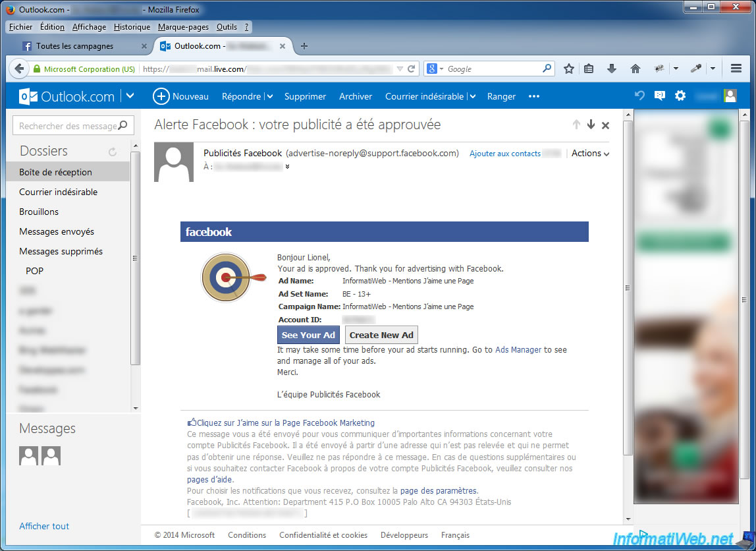Open Messages envoyés folder
Image resolution: width=756 pixels, height=551 pixels.
click(x=57, y=231)
